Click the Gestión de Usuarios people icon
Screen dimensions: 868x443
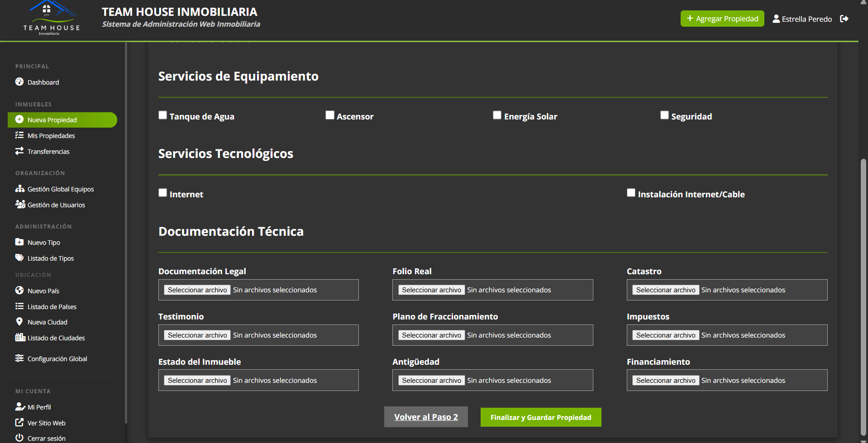point(20,205)
